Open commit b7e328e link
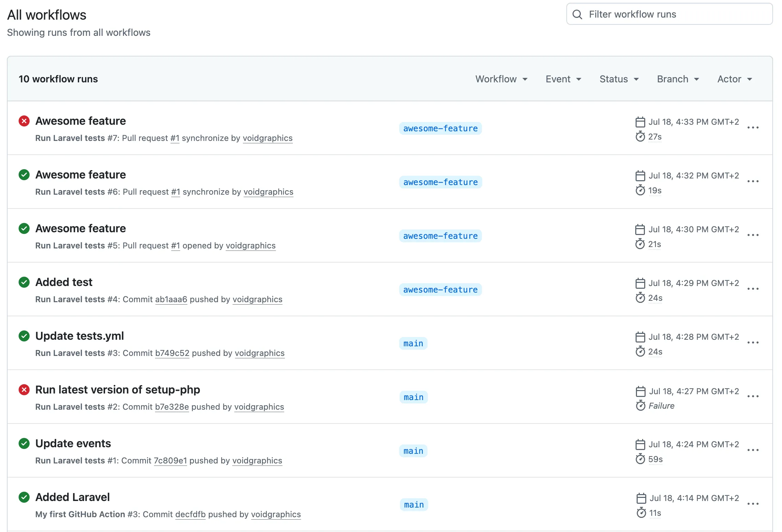Image resolution: width=782 pixels, height=532 pixels. 172,407
